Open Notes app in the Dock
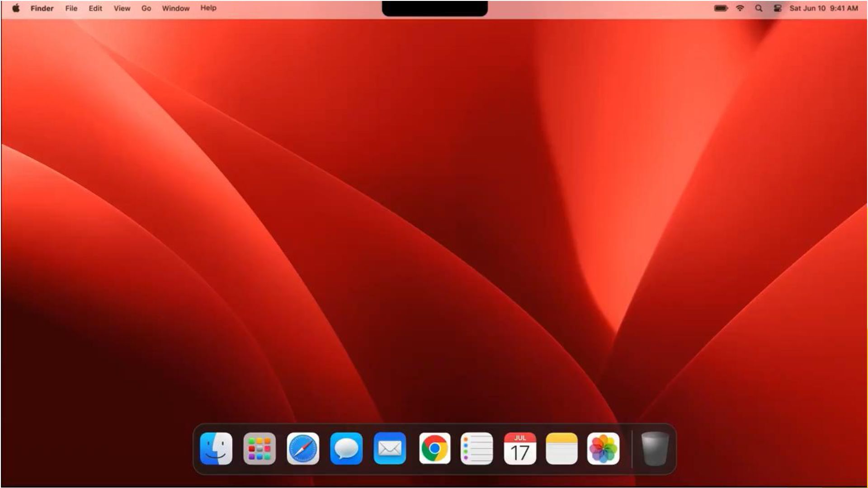Viewport: 868px width, 488px height. 561,449
